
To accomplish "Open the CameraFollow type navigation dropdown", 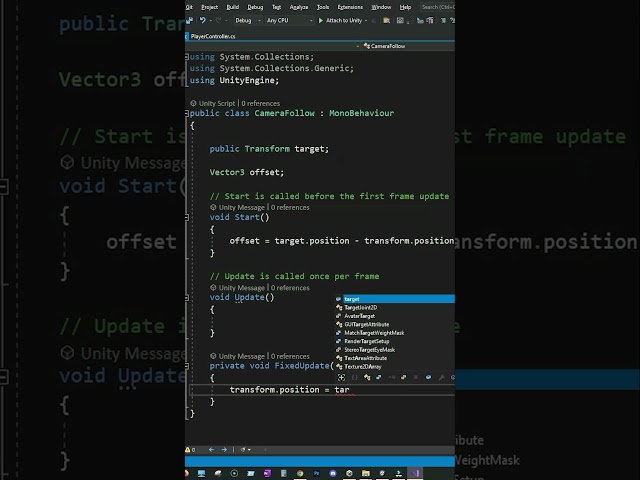I will pos(408,46).
